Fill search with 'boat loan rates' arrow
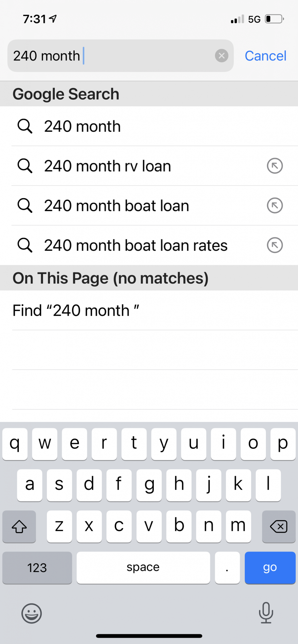This screenshot has height=644, width=298. point(275,245)
